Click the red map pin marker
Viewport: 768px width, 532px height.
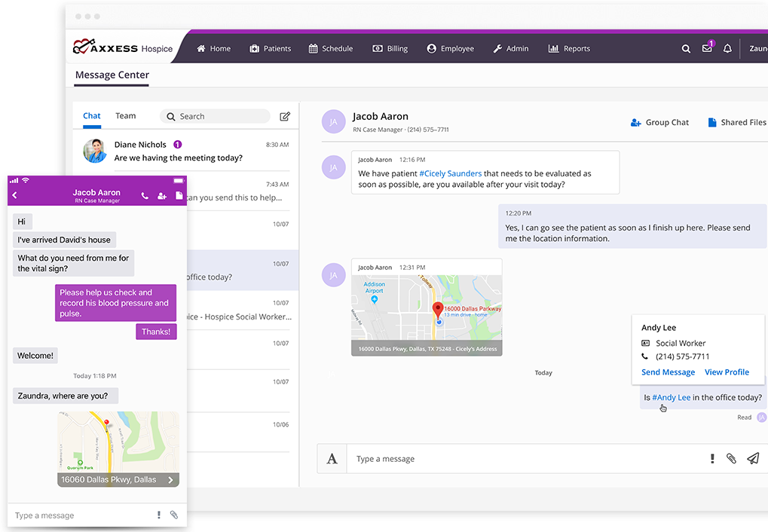tap(438, 310)
